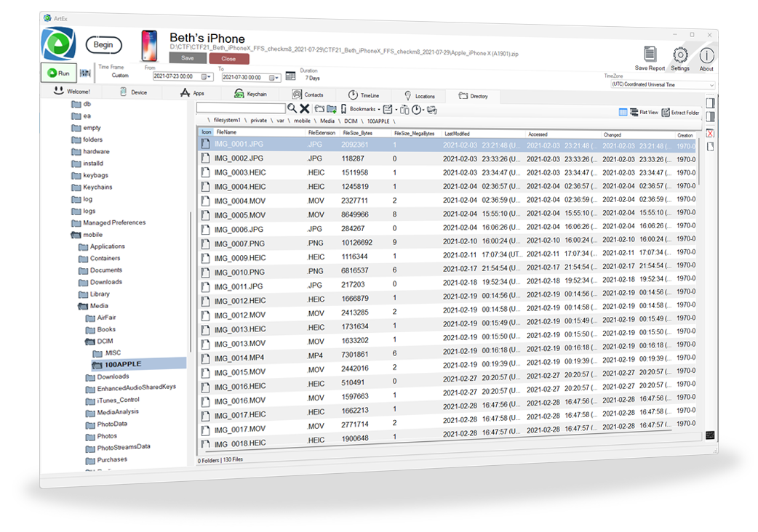Viewport: 758px width, 532px height.
Task: Click the barcode icon next to Run
Action: pos(85,73)
